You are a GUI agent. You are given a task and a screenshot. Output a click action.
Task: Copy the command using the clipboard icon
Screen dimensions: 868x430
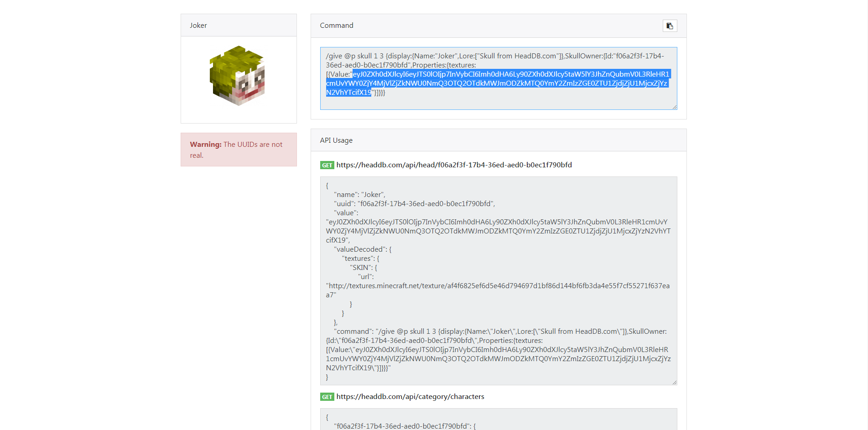tap(670, 26)
